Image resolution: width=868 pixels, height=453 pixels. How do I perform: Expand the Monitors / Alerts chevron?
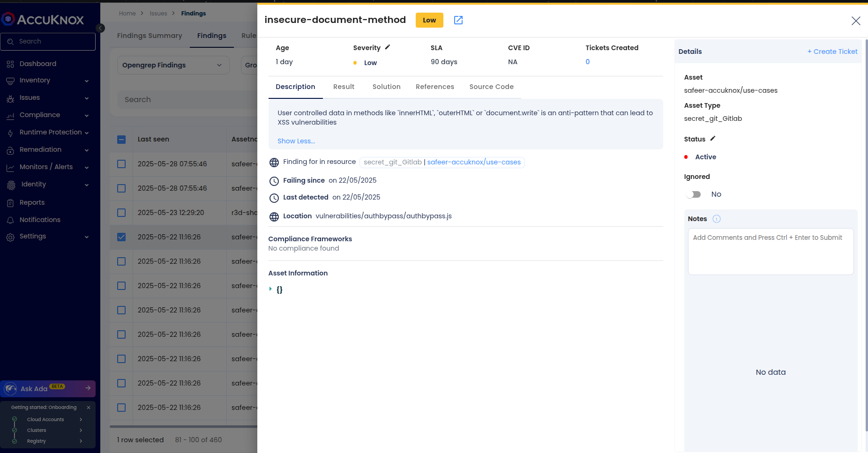[x=87, y=168]
